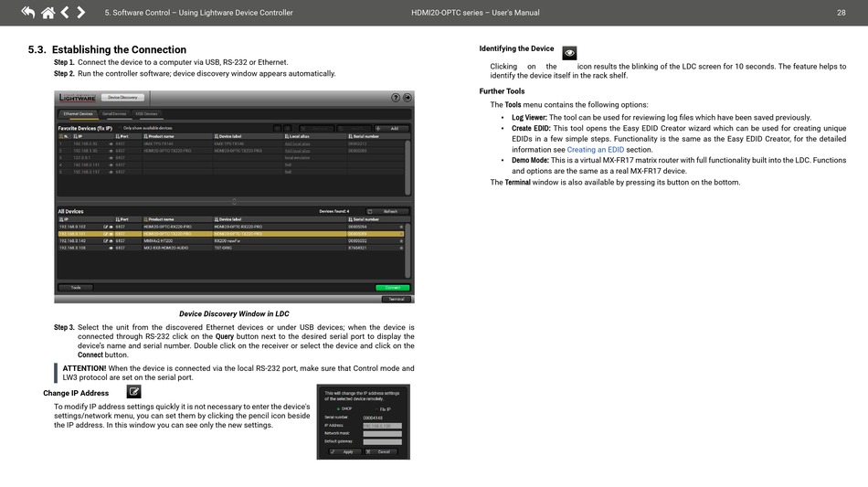Click Apply in IP settings dialog
Screen dimensions: 868x487
pyautogui.click(x=344, y=451)
